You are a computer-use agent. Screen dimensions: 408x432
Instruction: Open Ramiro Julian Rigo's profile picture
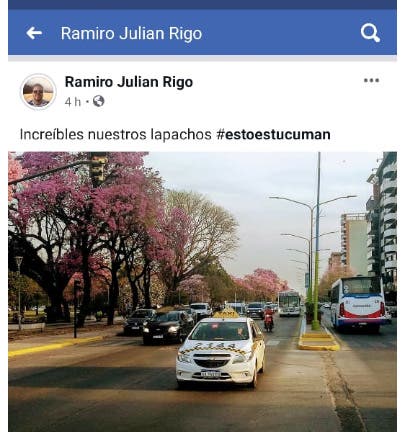[38, 92]
